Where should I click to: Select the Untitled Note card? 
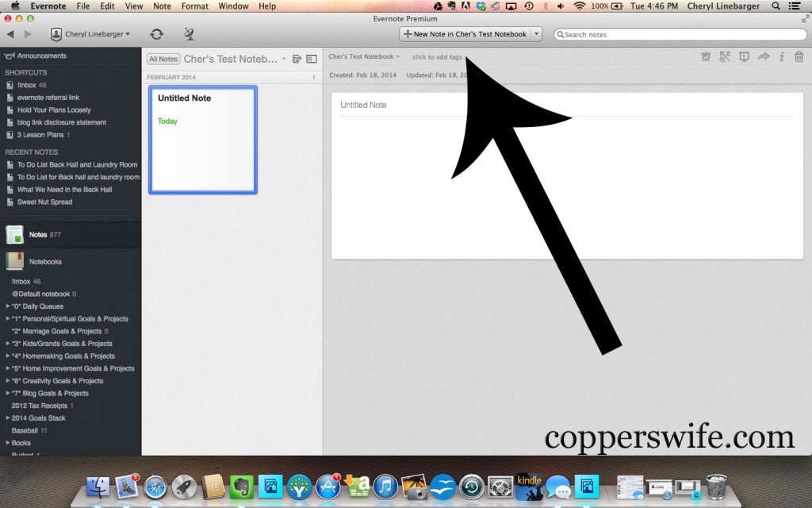click(203, 140)
